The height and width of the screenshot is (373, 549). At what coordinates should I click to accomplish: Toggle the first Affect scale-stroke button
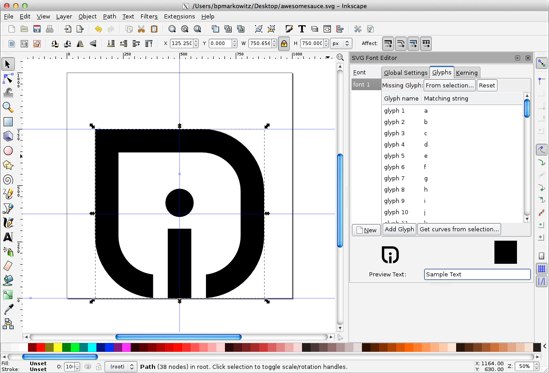388,43
